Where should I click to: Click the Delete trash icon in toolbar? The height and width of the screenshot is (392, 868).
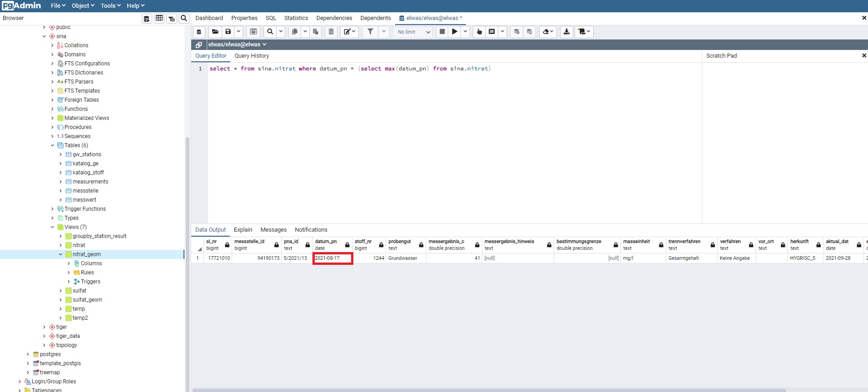331,32
